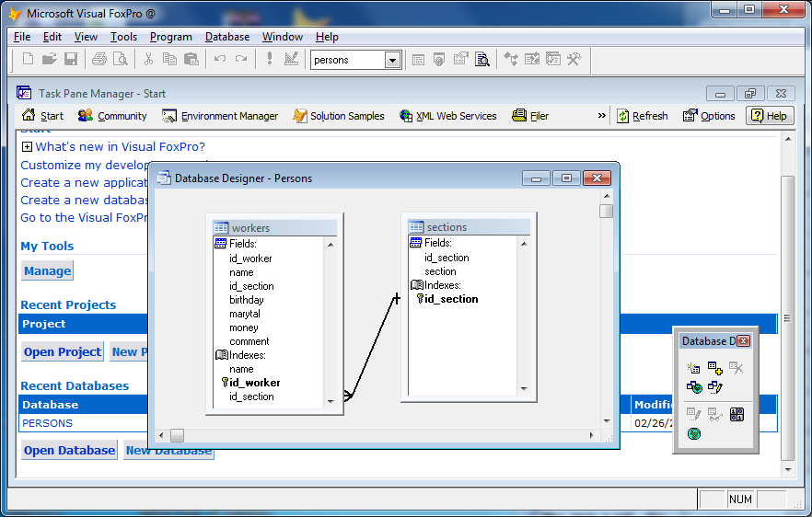Click the Connections globe icon in floating toolbar
The image size is (812, 517).
tap(694, 433)
